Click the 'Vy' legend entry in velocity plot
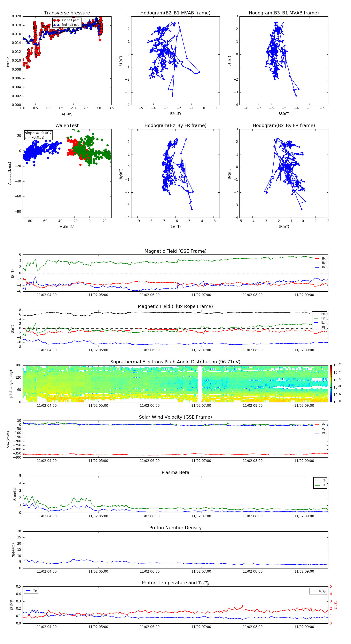 [320, 429]
